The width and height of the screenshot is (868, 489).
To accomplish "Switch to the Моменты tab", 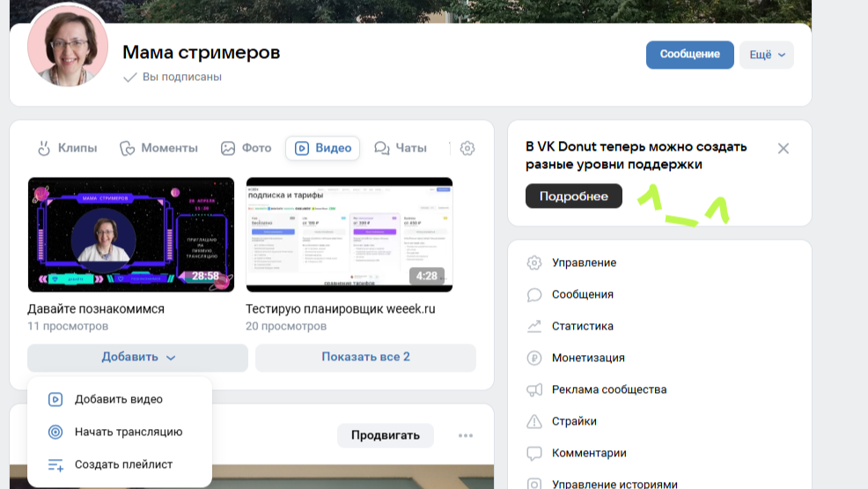I will click(x=158, y=148).
